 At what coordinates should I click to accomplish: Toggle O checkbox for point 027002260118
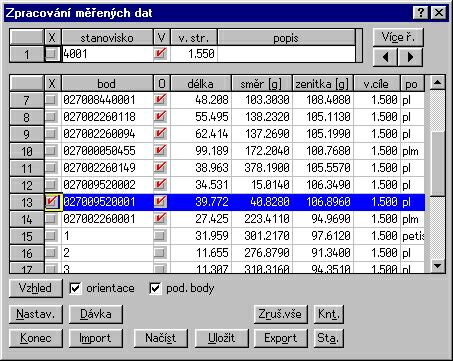161,117
